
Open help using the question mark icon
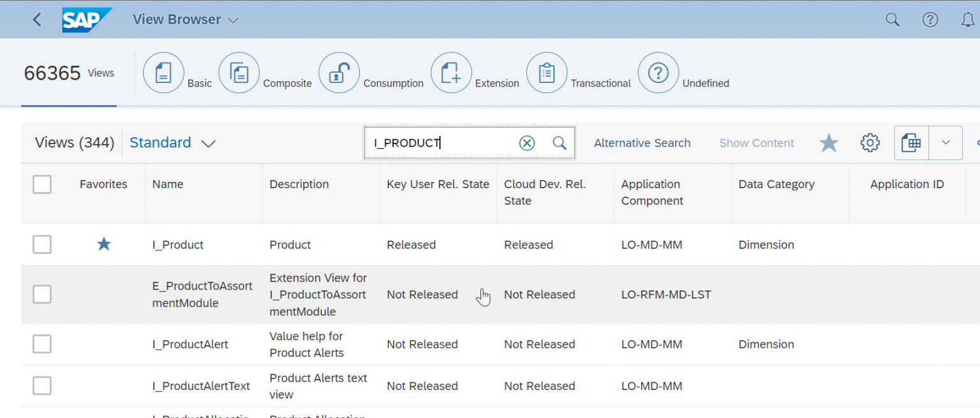pos(930,19)
